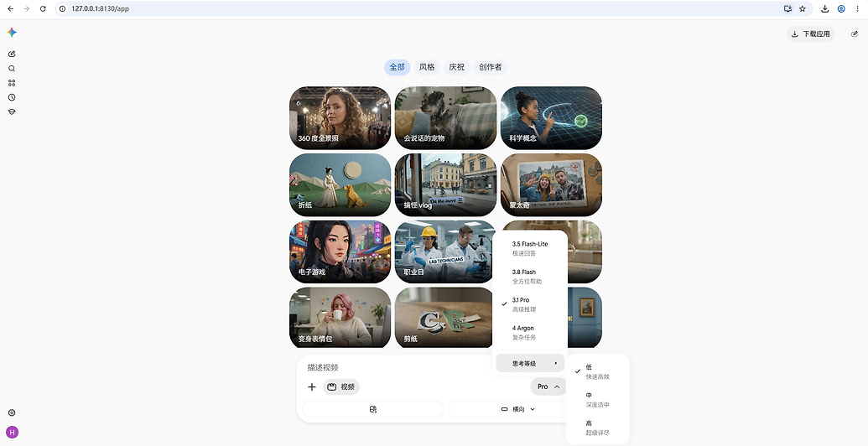Open the 蒙太奇 template
This screenshot has width=868, height=446.
pyautogui.click(x=551, y=184)
